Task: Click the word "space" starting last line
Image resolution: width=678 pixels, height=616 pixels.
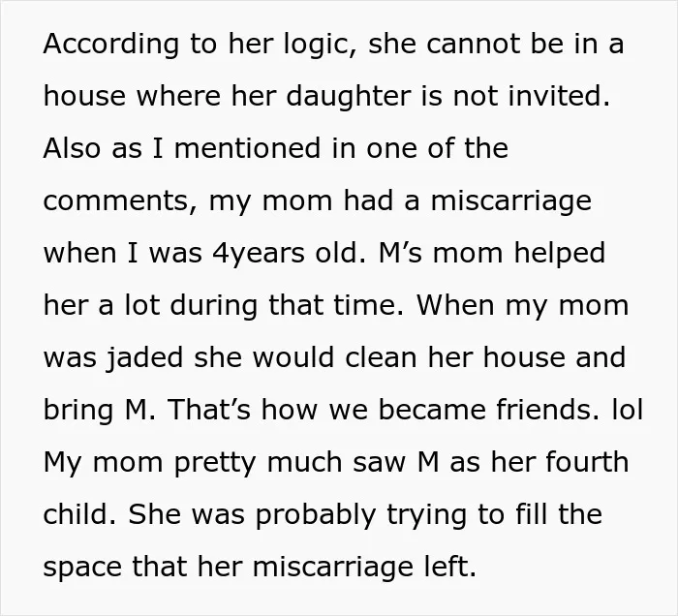Action: click(x=82, y=568)
